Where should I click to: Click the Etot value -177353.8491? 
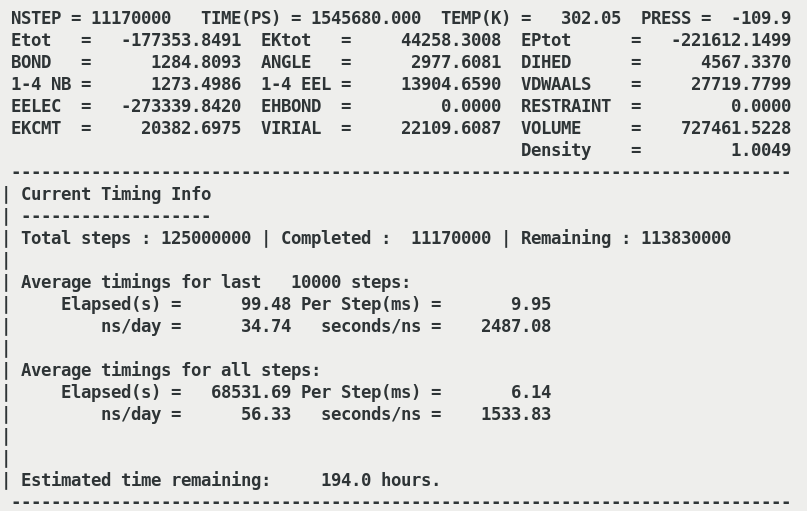[x=181, y=40]
